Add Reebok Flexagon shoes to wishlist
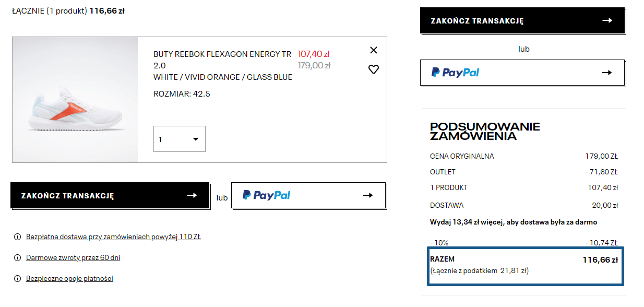644x307 pixels. pos(373,69)
